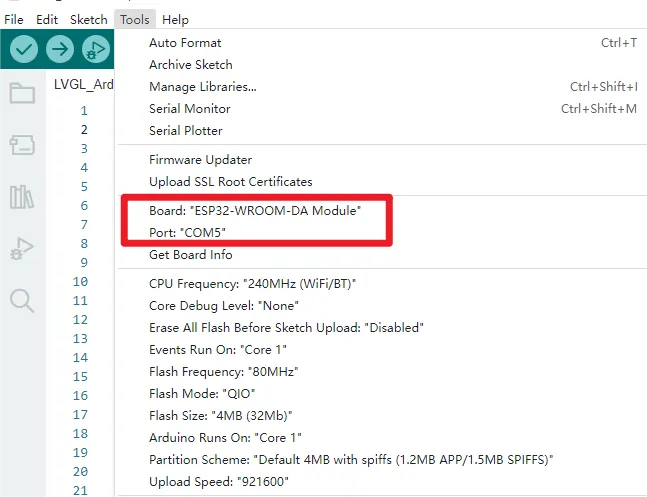Open the Search magnifier in sidebar
This screenshot has width=647, height=497.
pyautogui.click(x=22, y=300)
